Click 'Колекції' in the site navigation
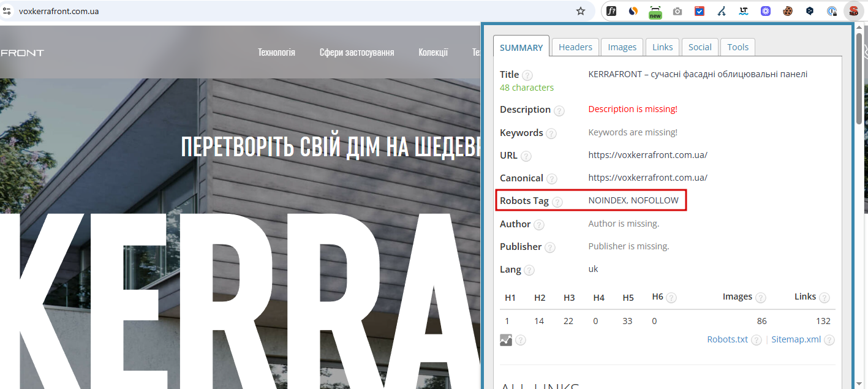Image resolution: width=868 pixels, height=389 pixels. (x=433, y=53)
